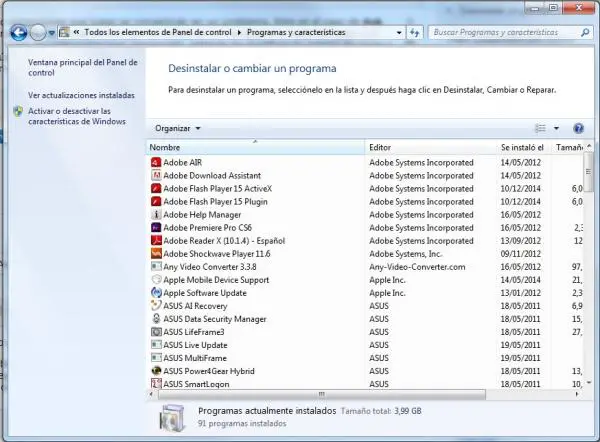Click the vertical scrollbar thumb

pos(588,172)
